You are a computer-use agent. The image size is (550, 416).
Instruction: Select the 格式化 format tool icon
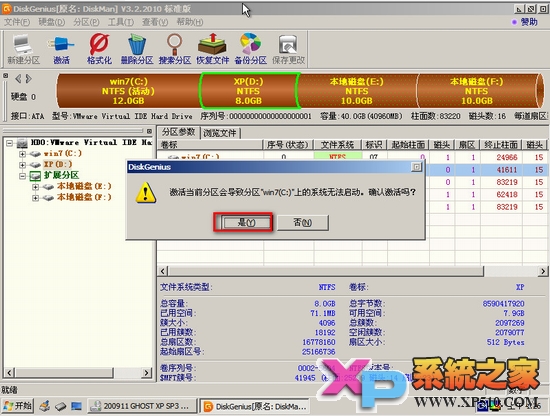[99, 49]
